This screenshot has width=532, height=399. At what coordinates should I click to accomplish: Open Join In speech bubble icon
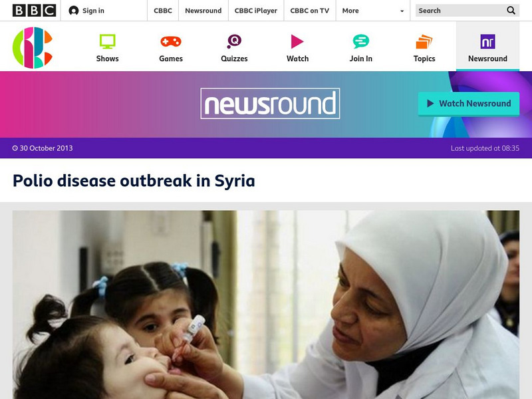(x=360, y=41)
